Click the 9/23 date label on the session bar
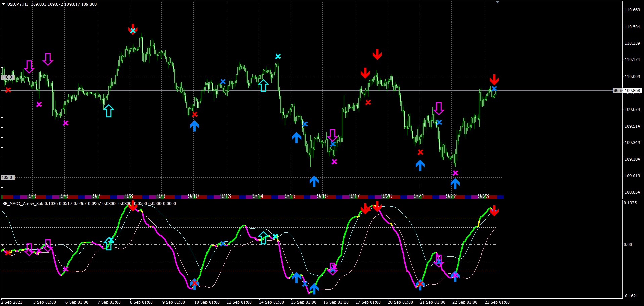 484,196
